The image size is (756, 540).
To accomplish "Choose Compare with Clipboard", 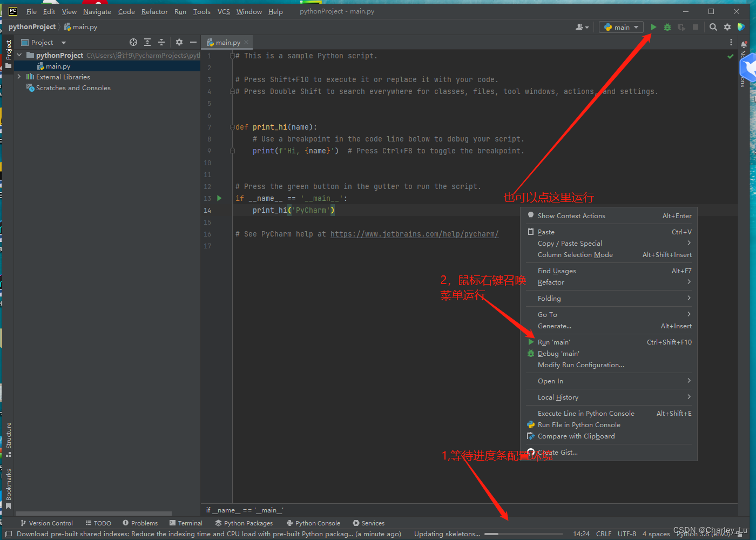I will [609, 436].
